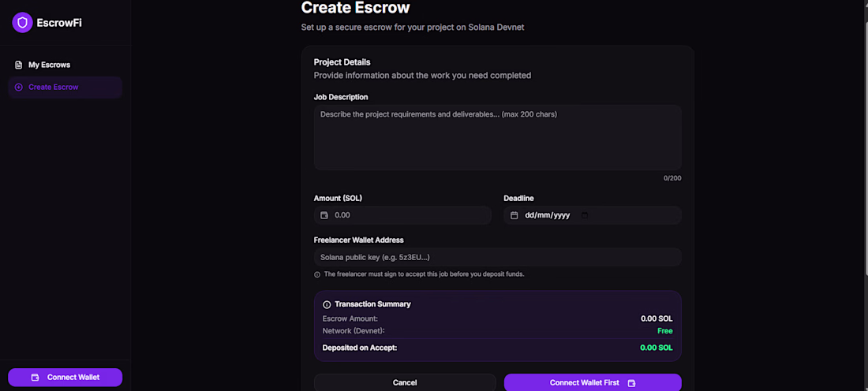868x391 pixels.
Task: Click the info icon beside freelancer note
Action: click(x=317, y=274)
